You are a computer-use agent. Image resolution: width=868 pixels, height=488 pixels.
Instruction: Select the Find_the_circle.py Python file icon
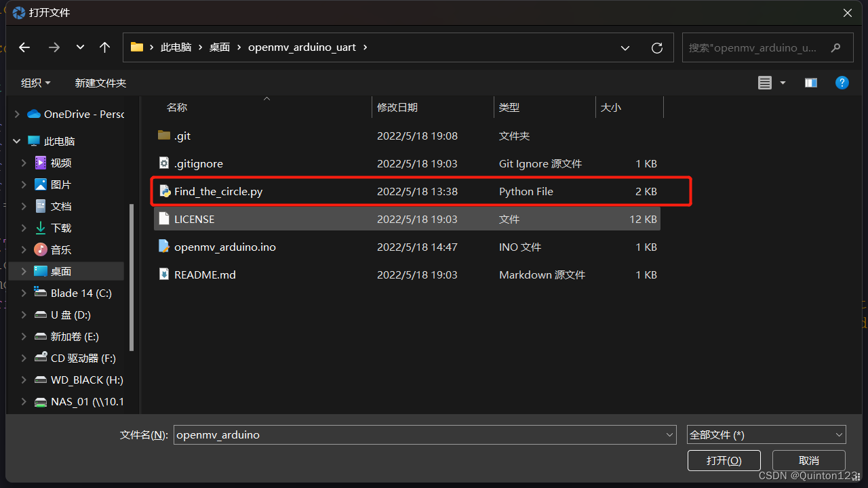pos(165,191)
